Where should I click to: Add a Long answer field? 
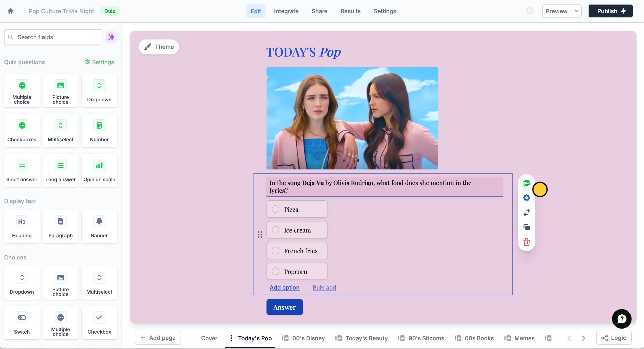(60, 170)
